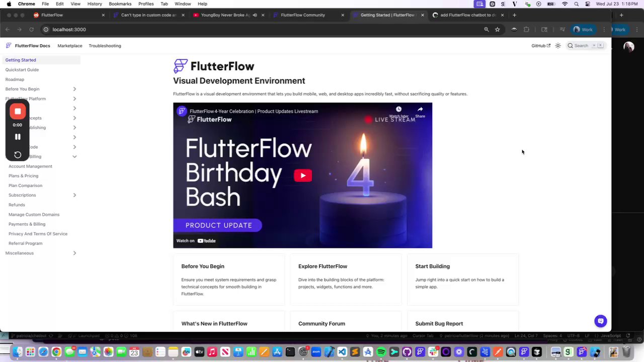Open Marketplace in docs navbar
This screenshot has height=362, width=644.
[x=70, y=46]
